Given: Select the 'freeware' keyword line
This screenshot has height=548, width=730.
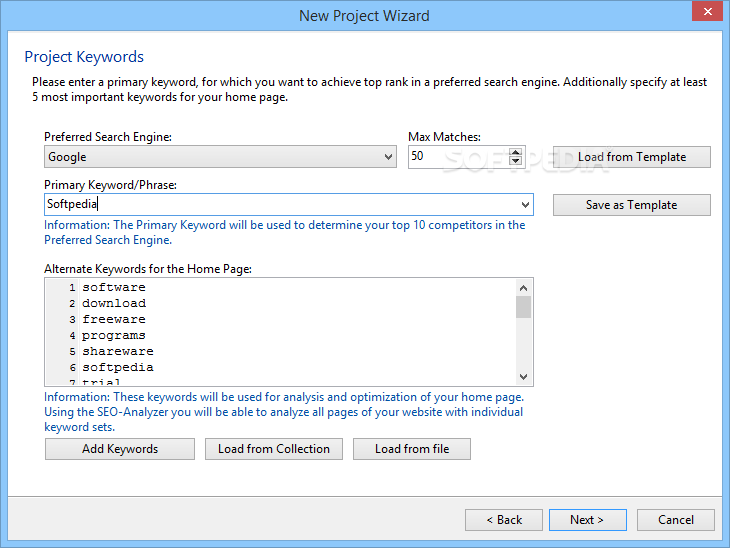Looking at the screenshot, I should click(x=114, y=319).
